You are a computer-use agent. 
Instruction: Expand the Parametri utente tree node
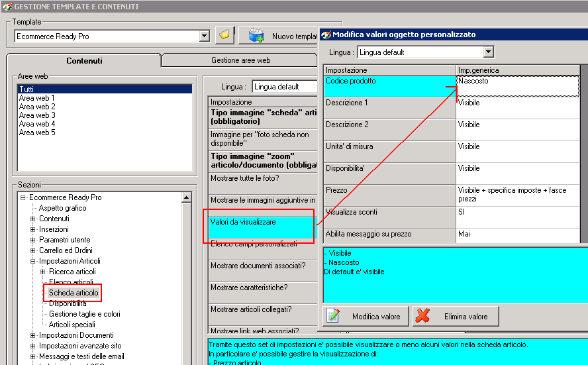tap(32, 240)
